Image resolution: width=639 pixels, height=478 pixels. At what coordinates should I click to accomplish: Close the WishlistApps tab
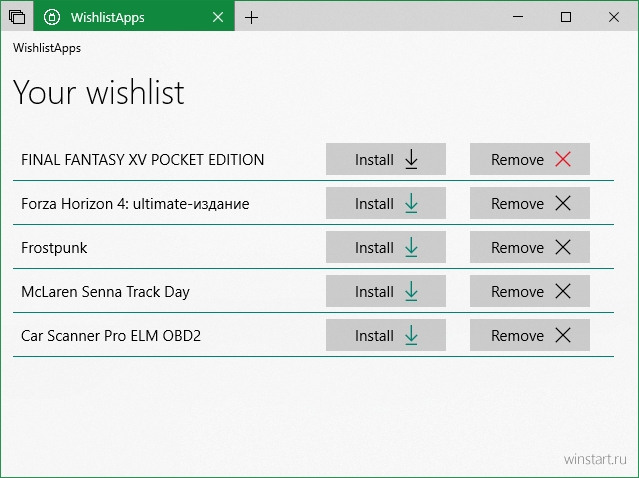(x=217, y=17)
